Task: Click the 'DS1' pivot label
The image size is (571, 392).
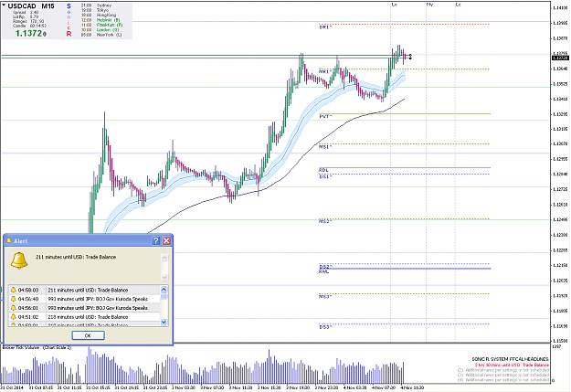Action: click(325, 176)
